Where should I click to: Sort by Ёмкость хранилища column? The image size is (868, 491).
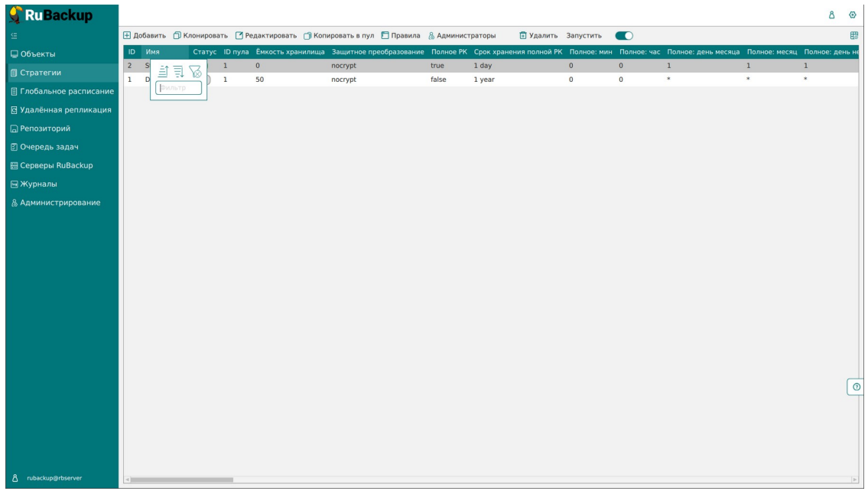tap(290, 52)
